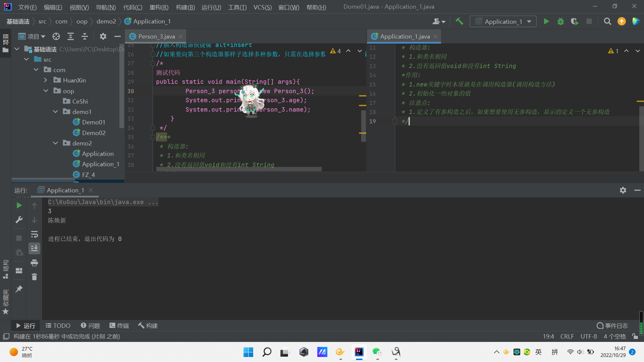Open the 代码(C) menu
The height and width of the screenshot is (362, 644).
point(132,7)
